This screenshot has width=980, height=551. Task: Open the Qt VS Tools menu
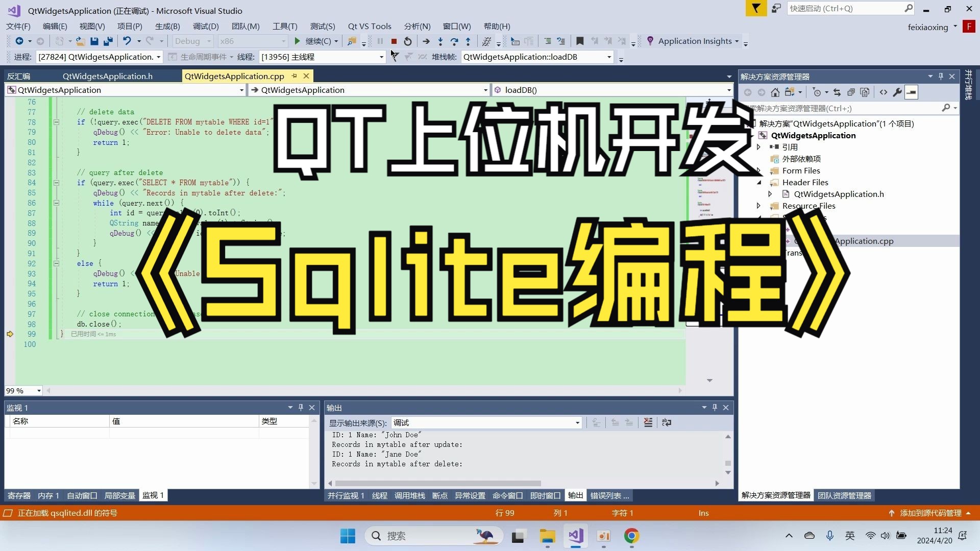pos(369,26)
